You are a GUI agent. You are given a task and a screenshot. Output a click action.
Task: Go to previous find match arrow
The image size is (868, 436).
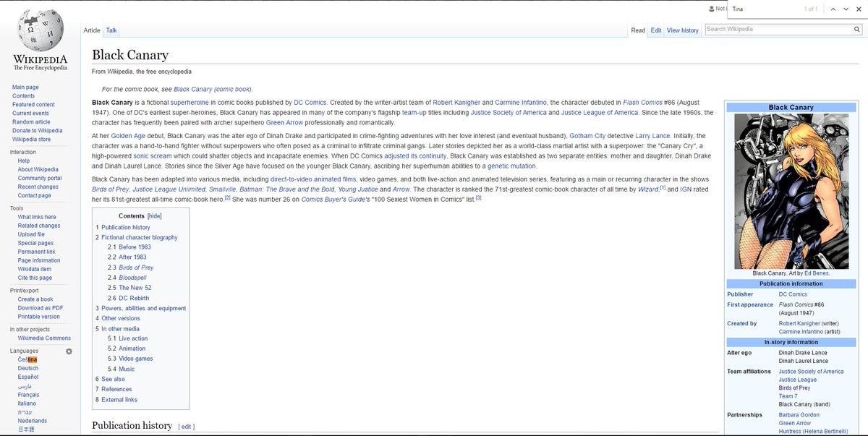[x=834, y=9]
